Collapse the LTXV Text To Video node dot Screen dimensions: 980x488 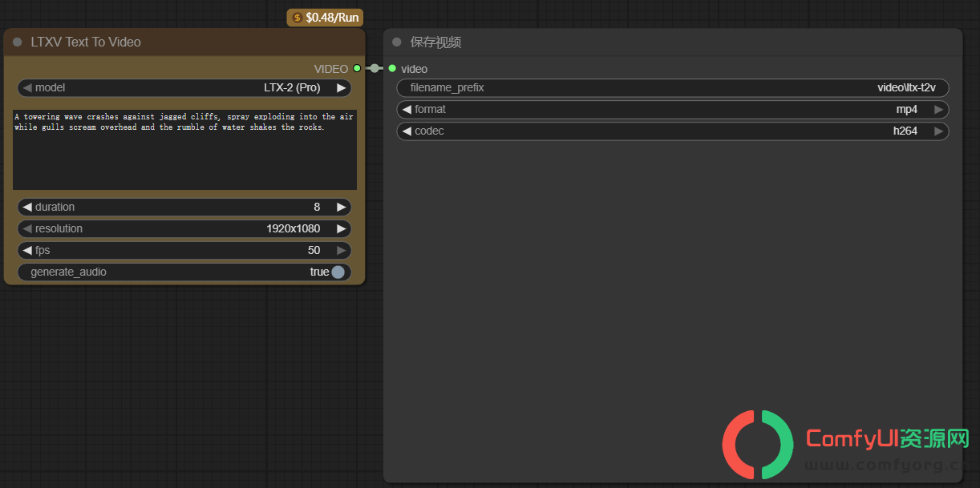pos(18,42)
